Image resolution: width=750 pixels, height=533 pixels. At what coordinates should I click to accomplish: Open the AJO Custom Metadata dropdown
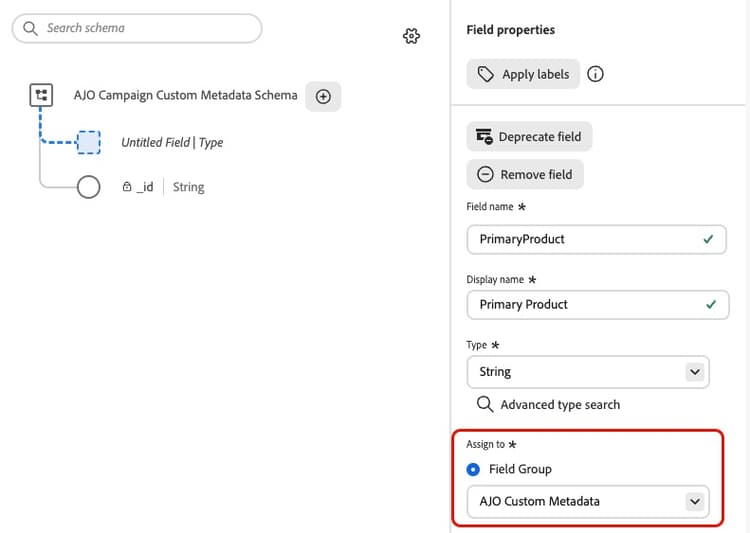pyautogui.click(x=588, y=501)
